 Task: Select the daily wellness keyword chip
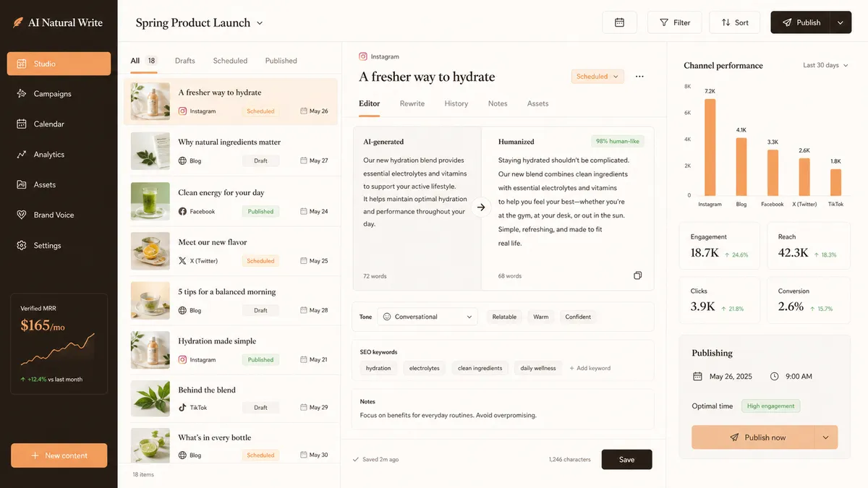539,368
